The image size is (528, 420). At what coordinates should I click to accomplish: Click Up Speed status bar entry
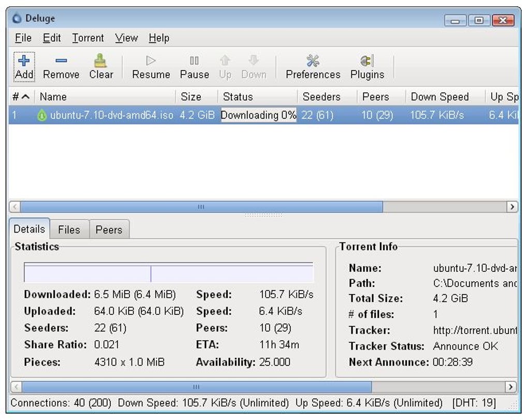click(x=369, y=403)
